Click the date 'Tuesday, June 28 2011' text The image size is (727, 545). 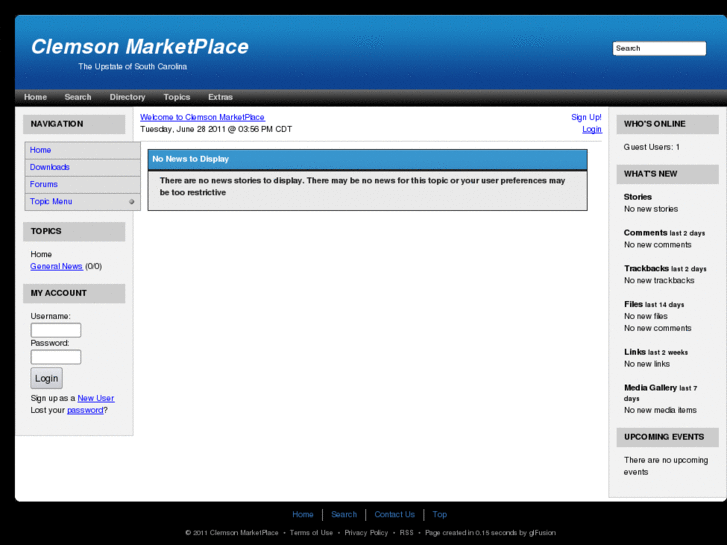(183, 129)
